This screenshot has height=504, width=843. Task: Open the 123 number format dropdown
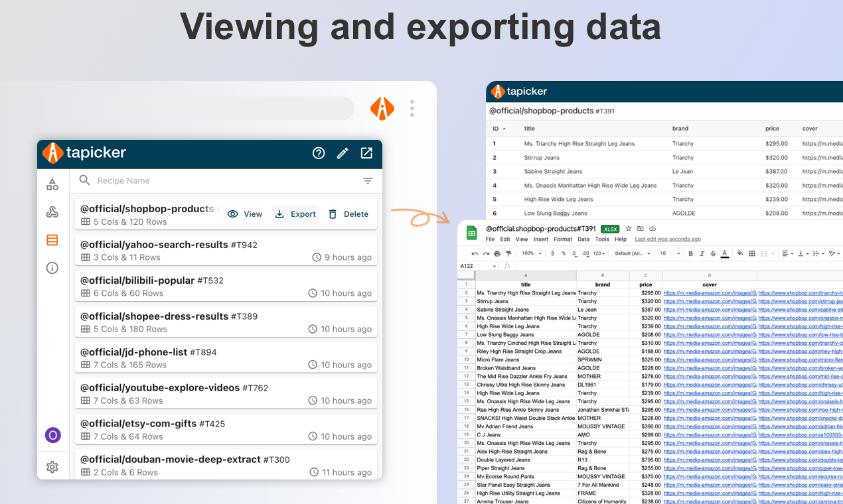(x=599, y=253)
